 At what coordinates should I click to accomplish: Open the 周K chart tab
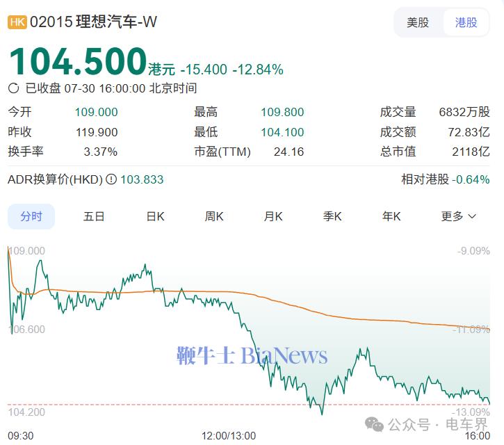(214, 216)
